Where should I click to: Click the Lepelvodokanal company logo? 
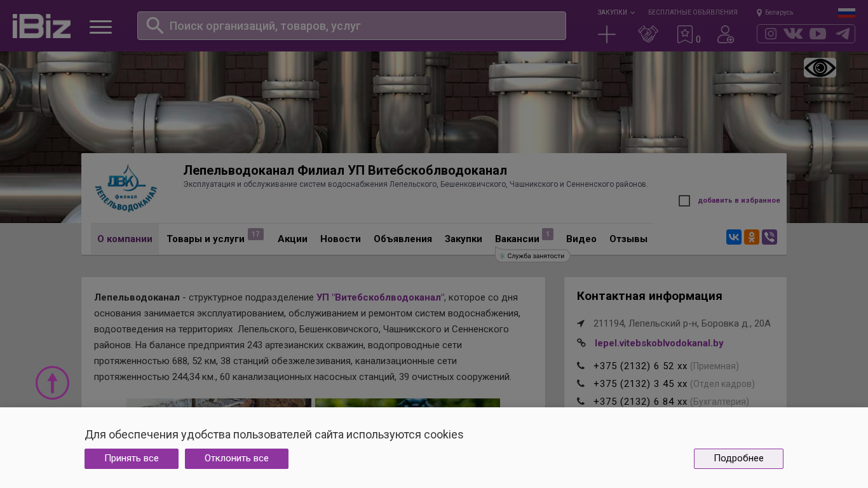(x=126, y=188)
